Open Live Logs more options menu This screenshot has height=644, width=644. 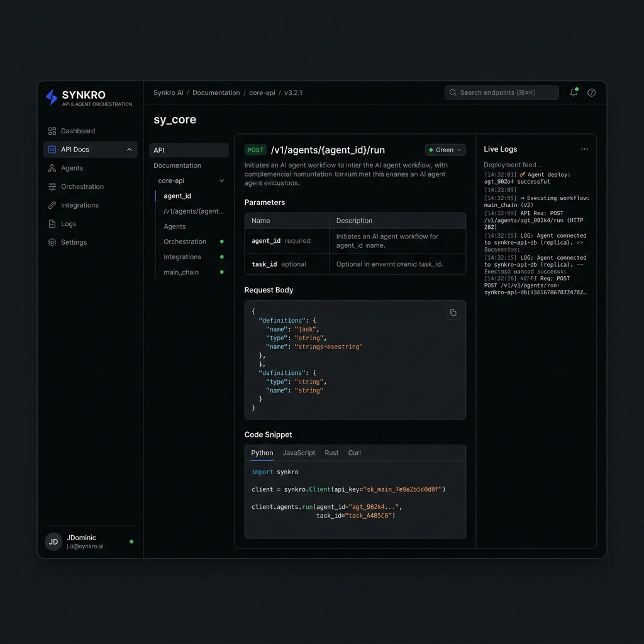pos(584,149)
